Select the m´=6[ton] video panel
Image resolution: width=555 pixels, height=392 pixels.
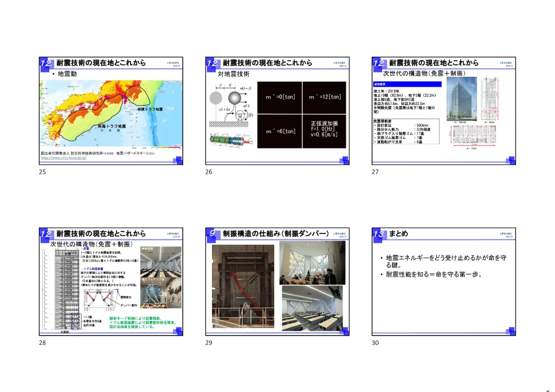(279, 131)
